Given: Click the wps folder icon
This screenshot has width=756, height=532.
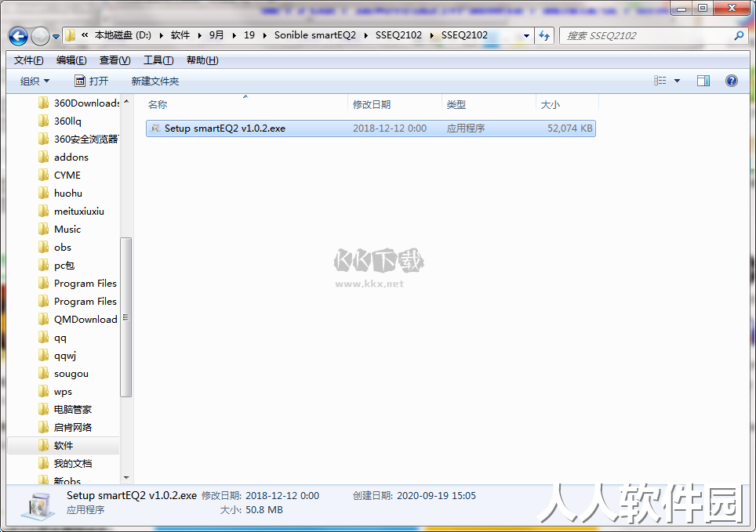Looking at the screenshot, I should click(x=43, y=391).
